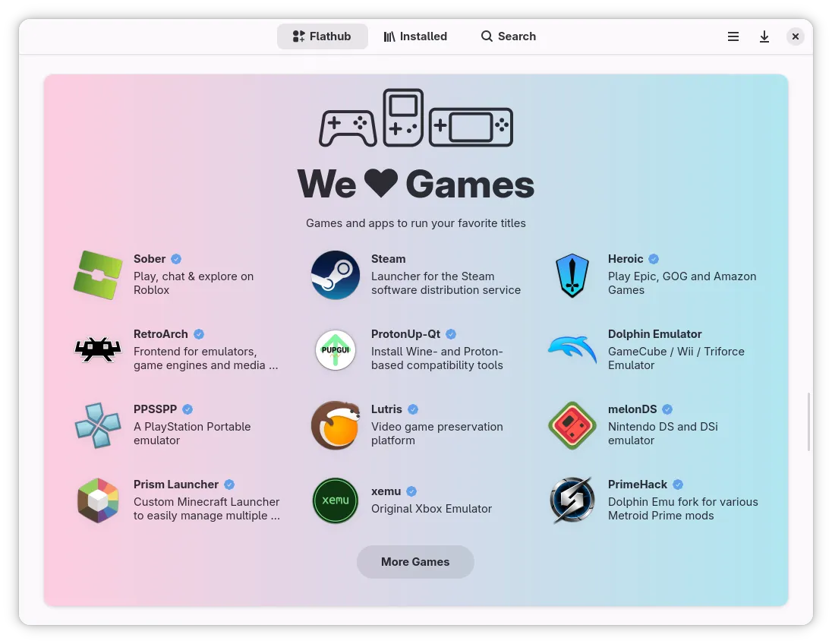This screenshot has width=832, height=644.
Task: Open the Prism Launcher title link
Action: point(176,485)
